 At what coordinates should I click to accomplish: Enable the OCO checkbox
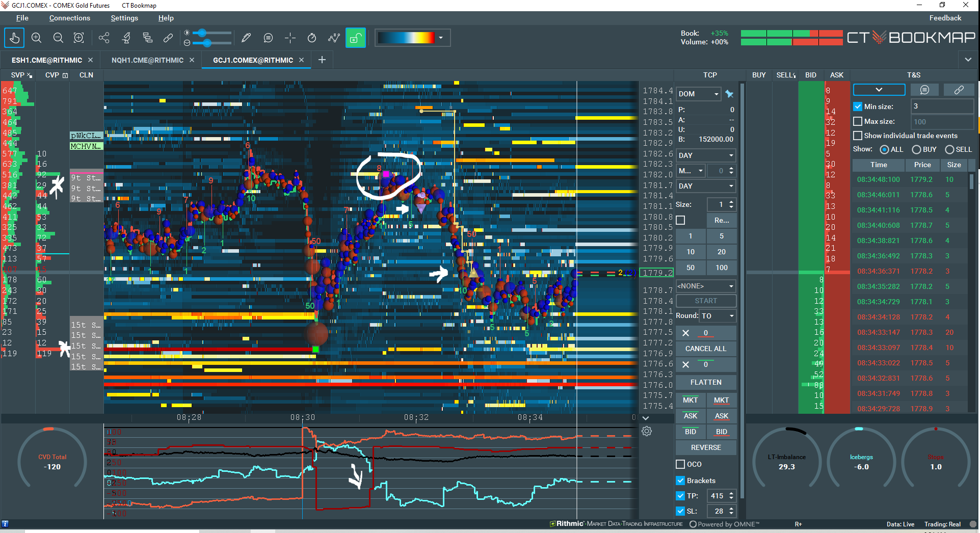680,464
